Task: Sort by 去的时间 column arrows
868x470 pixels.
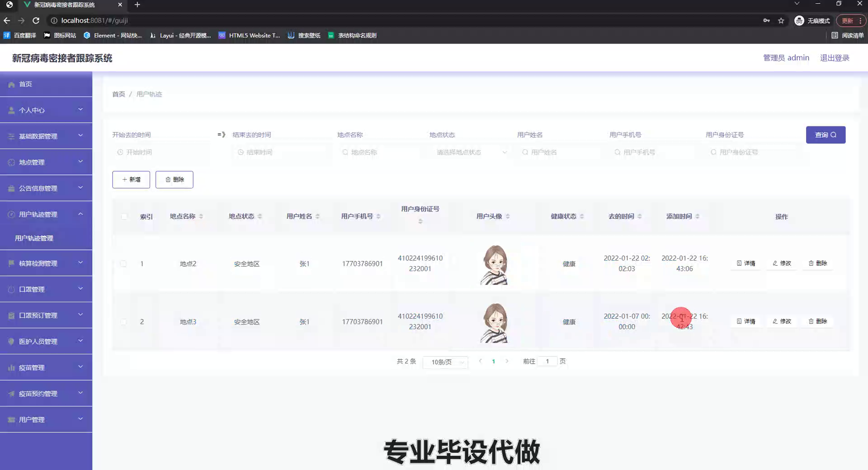Action: [x=640, y=216]
